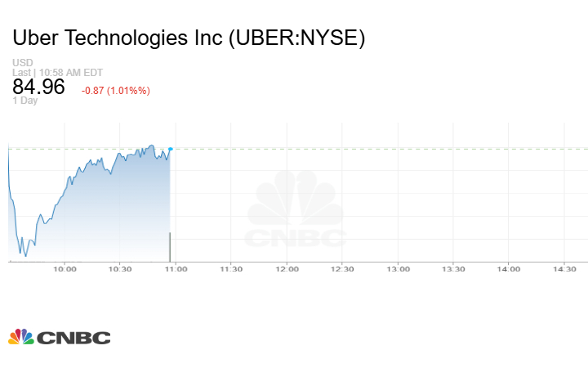Click the Uber Technologies Inc title
This screenshot has width=588, height=368.
click(188, 38)
